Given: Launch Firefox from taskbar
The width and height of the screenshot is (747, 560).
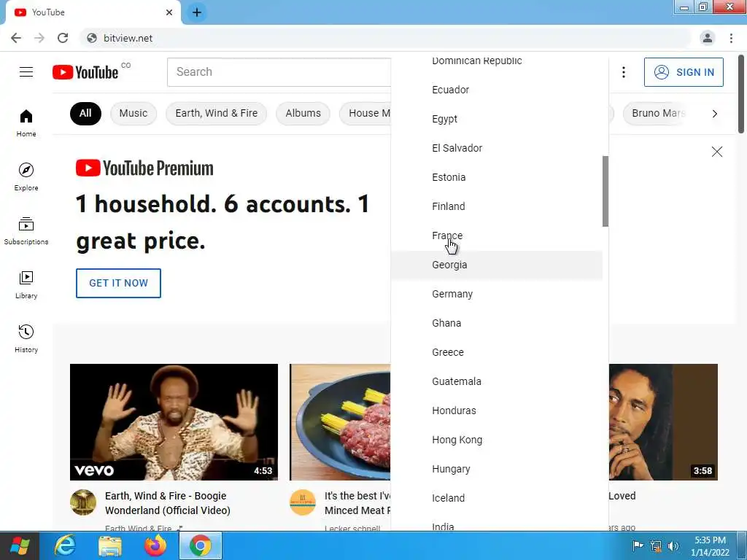Looking at the screenshot, I should click(x=155, y=545).
